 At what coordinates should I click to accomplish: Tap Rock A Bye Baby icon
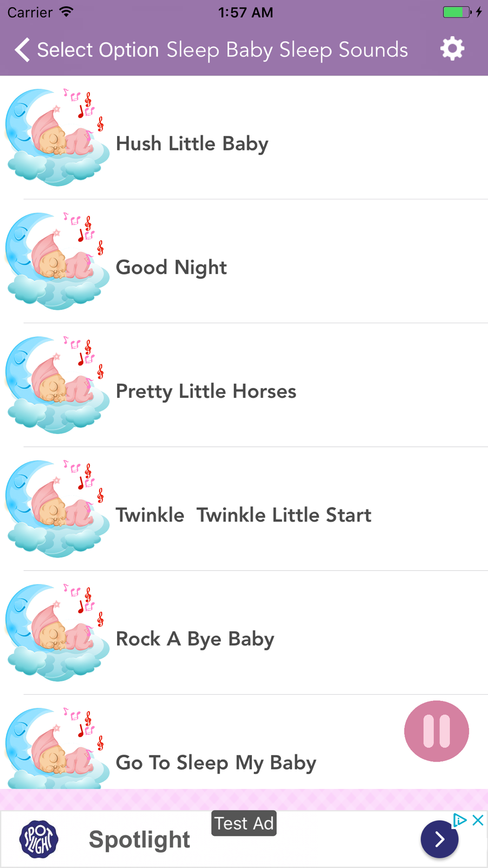(57, 633)
